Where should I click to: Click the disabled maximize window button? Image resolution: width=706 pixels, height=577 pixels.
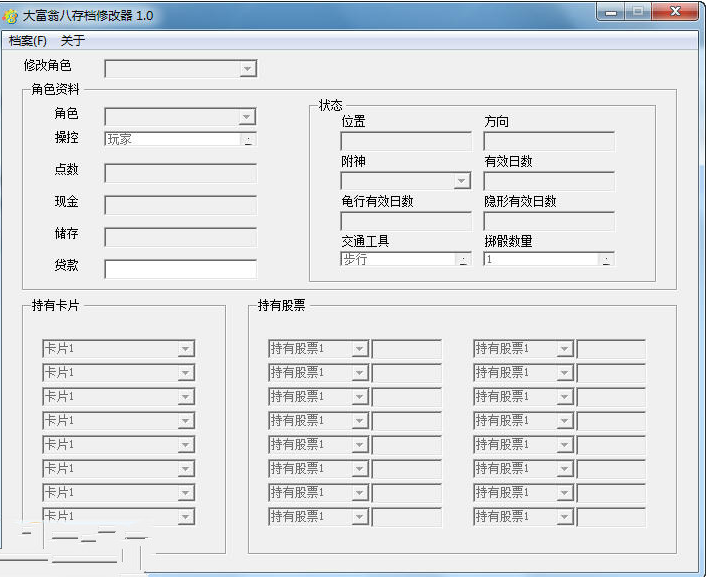click(x=638, y=12)
